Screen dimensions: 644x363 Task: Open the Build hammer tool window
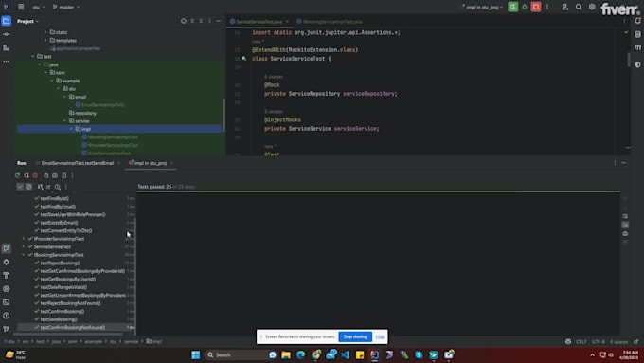click(x=7, y=276)
